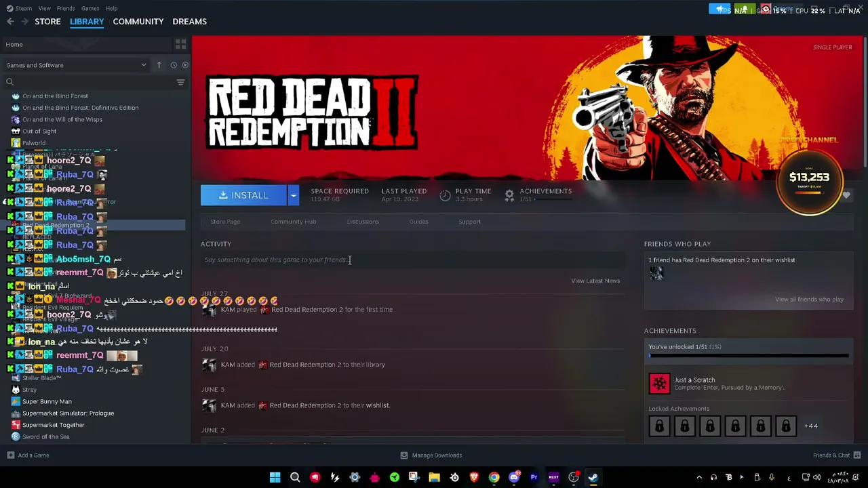This screenshot has height=488, width=868.
Task: Select Ori and the Will of the Wisps
Action: [62, 119]
